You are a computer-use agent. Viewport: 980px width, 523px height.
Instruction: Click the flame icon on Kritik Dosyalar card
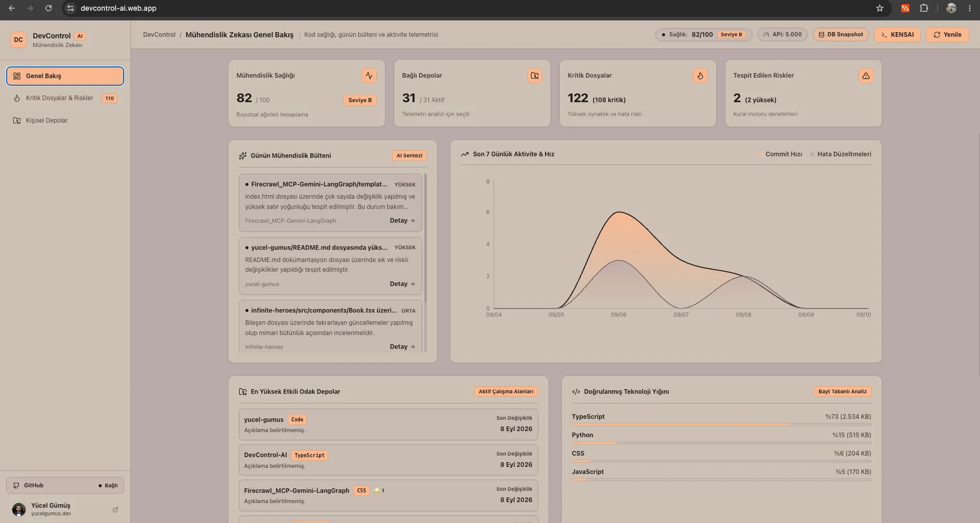(700, 76)
